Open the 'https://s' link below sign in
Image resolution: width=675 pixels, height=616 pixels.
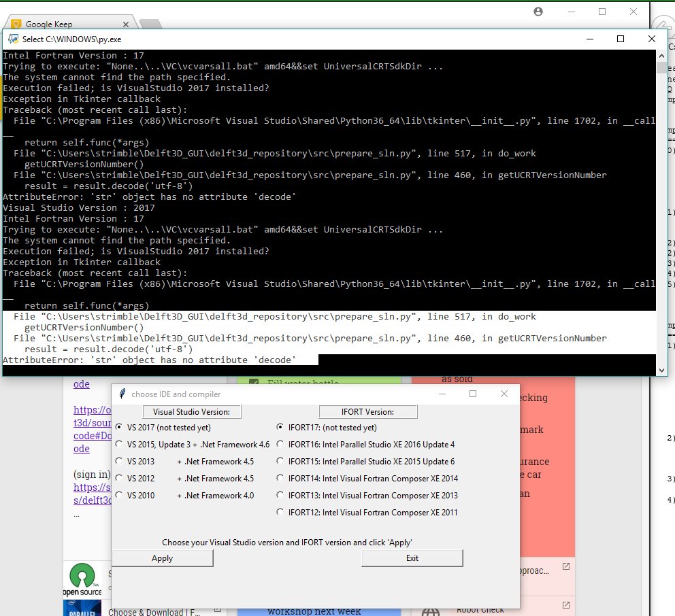coord(92,487)
